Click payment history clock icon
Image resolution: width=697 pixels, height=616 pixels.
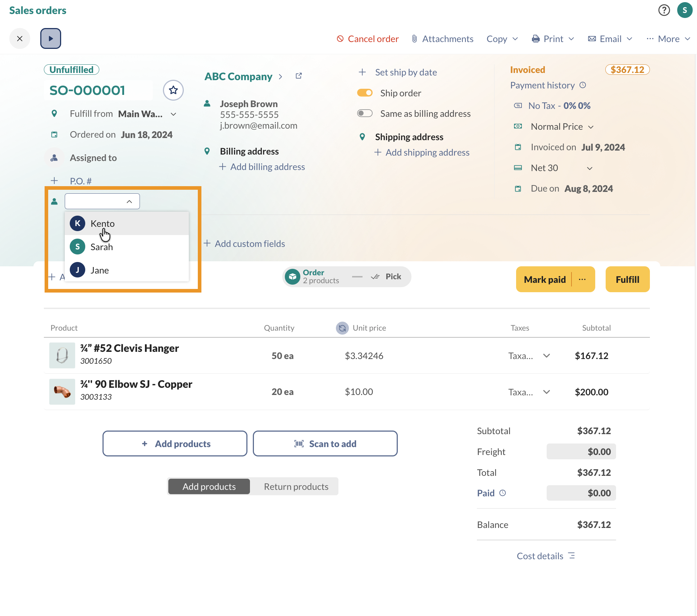(x=583, y=85)
